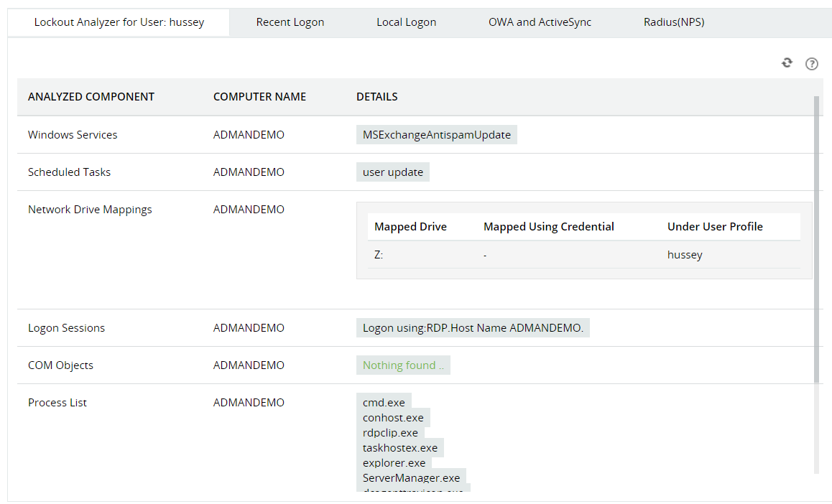Open the Radius(NPS) tab
The image size is (832, 504).
[x=674, y=22]
